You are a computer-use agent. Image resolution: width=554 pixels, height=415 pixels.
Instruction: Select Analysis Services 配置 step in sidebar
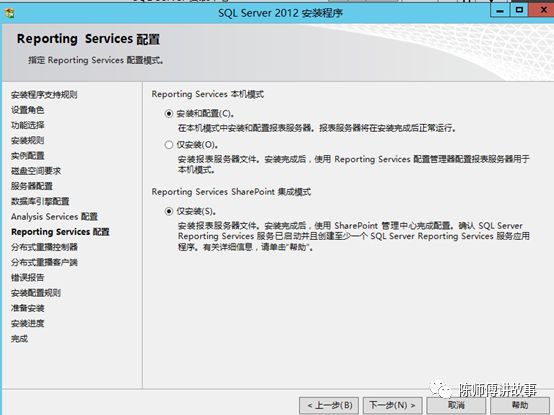54,217
